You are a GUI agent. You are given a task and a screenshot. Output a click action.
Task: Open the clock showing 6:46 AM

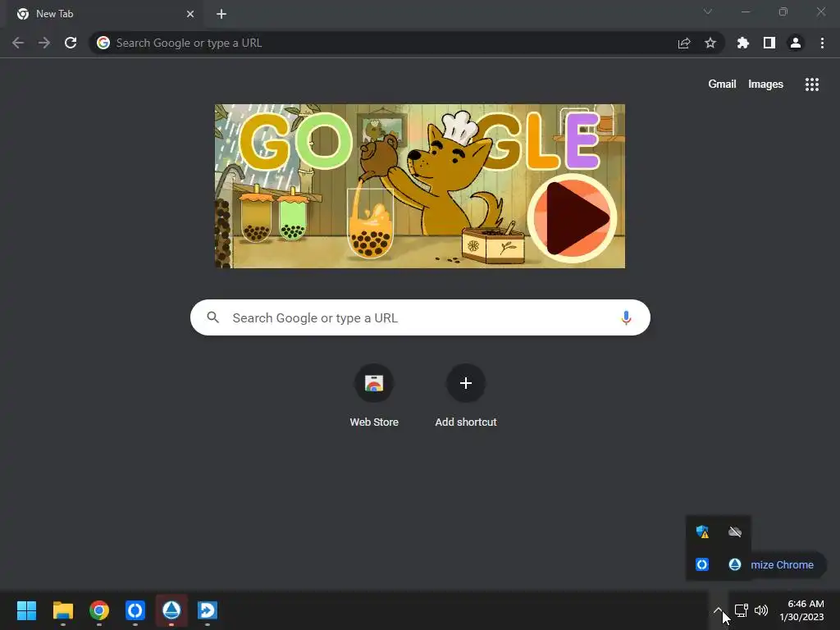click(801, 610)
